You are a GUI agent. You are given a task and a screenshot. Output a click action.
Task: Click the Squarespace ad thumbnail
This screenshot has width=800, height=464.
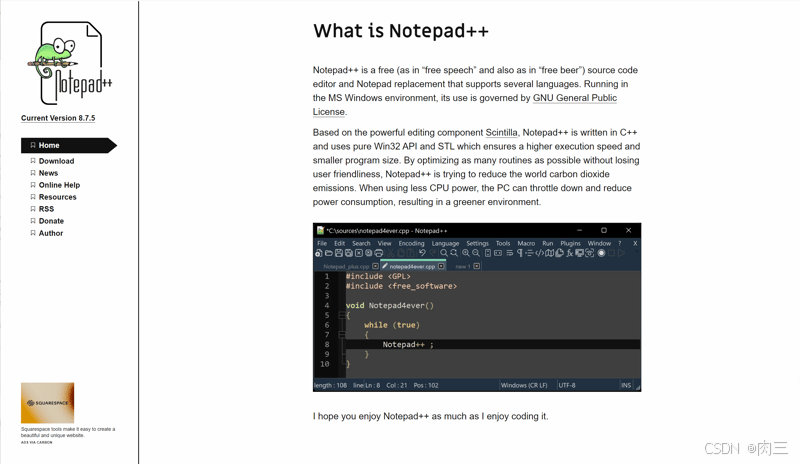pos(47,403)
